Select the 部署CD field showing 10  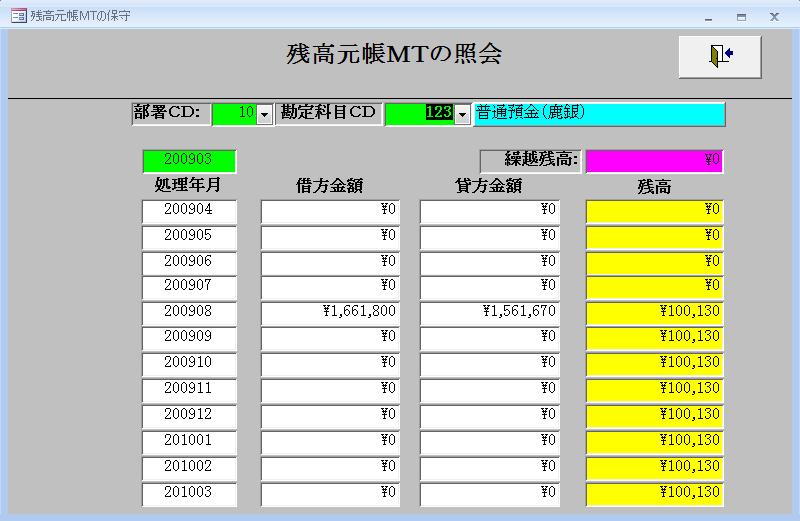coord(234,114)
